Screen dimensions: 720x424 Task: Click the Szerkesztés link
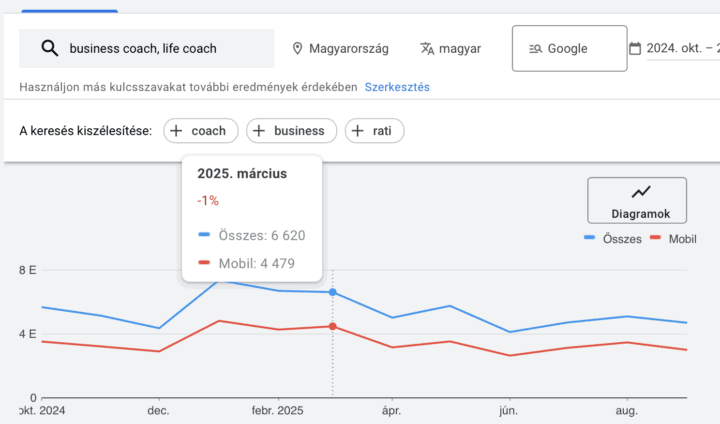(x=397, y=87)
